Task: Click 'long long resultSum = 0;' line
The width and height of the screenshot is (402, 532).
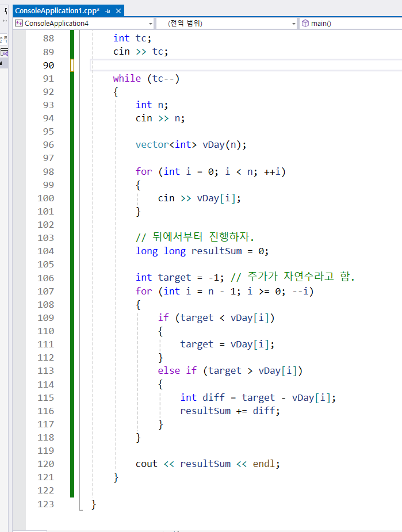Action: tap(202, 251)
